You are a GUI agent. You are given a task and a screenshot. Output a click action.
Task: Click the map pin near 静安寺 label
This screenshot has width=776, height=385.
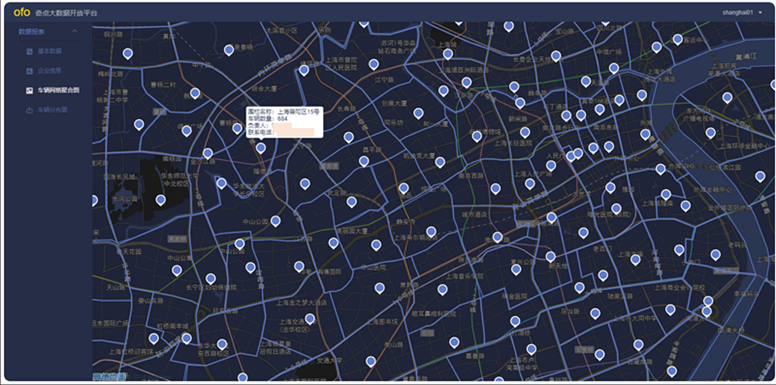click(431, 232)
